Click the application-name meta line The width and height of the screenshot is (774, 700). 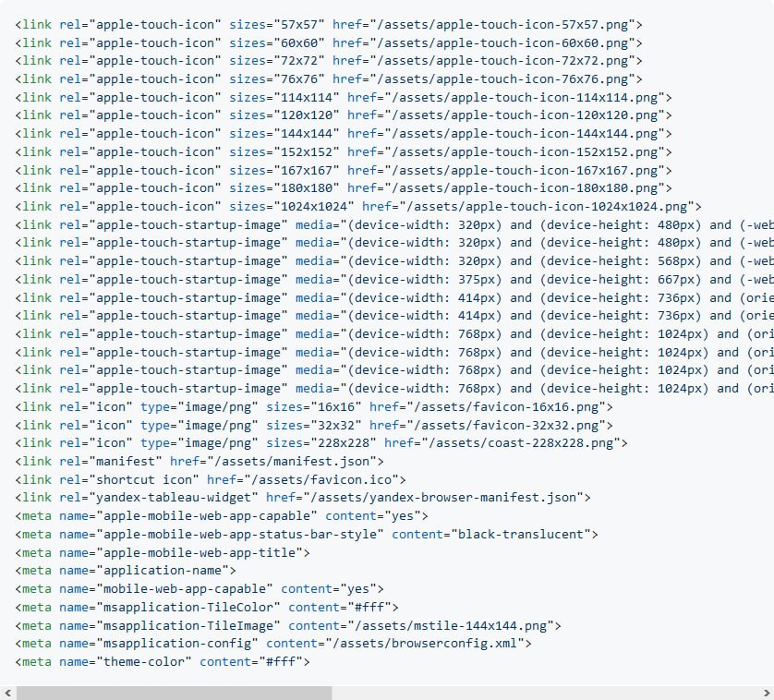click(126, 570)
